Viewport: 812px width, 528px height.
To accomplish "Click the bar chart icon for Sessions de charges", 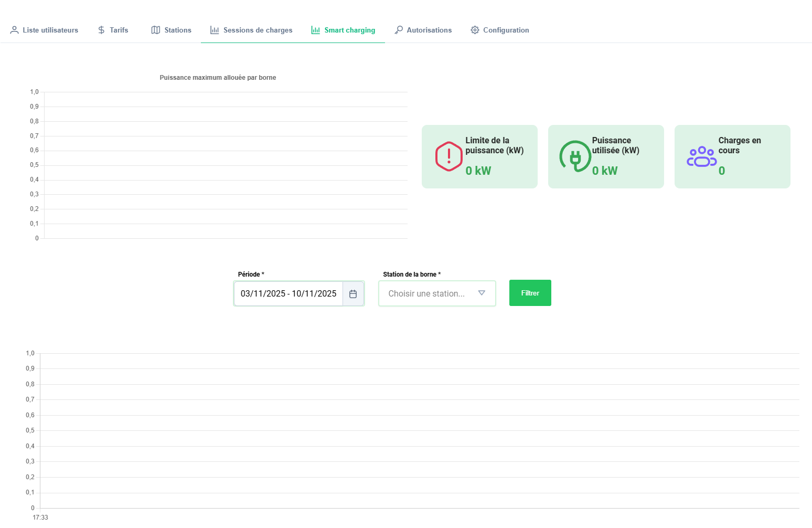I will (x=215, y=30).
